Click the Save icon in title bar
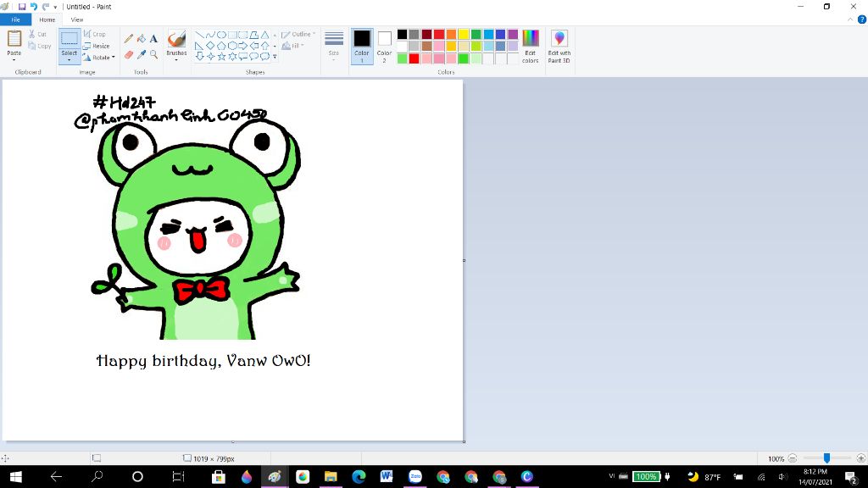Image resolution: width=868 pixels, height=488 pixels. point(22,7)
